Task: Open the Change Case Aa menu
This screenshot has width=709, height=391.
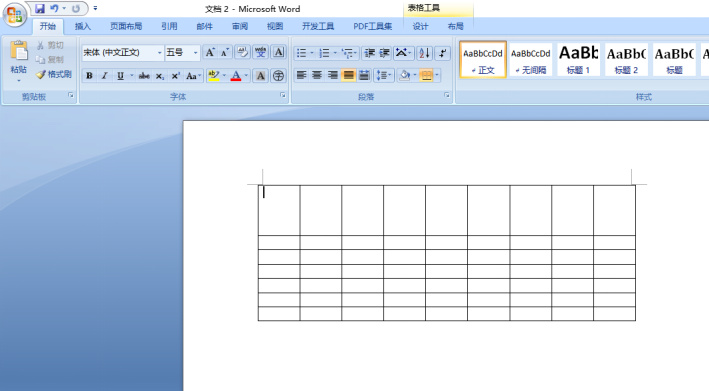Action: tap(193, 76)
